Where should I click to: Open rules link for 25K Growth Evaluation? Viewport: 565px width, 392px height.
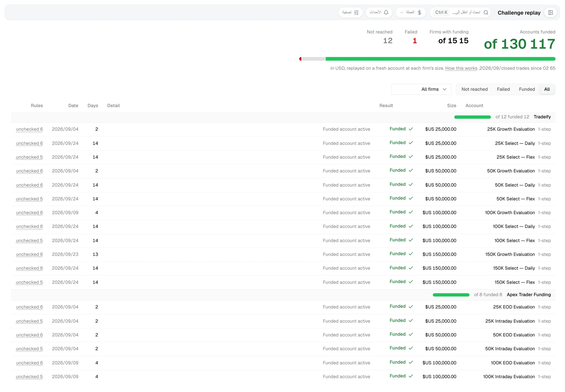(29, 129)
